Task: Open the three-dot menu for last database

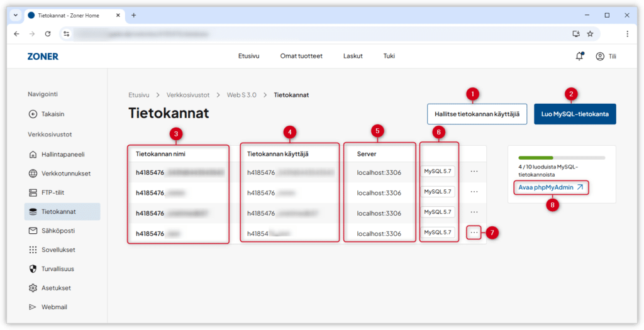Action: click(x=474, y=233)
